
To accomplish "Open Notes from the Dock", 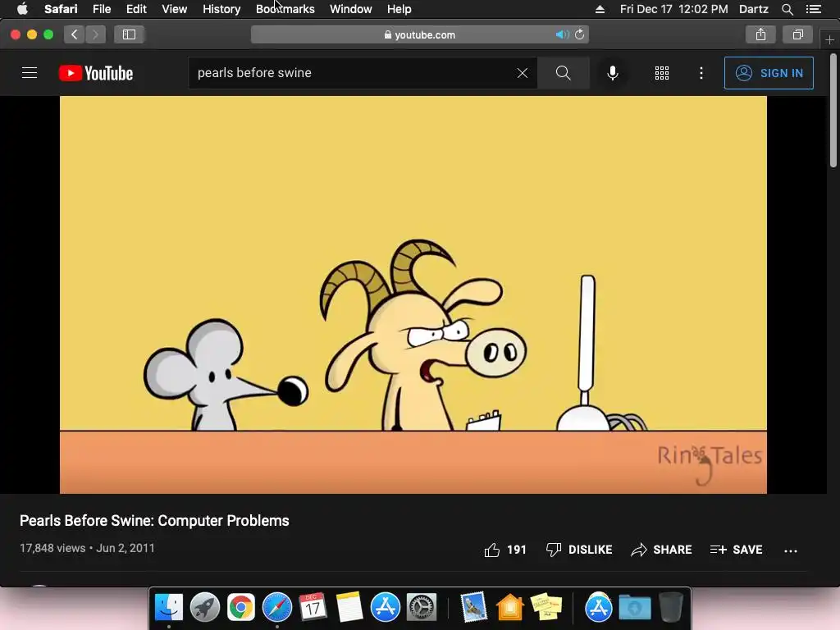I will [349, 607].
